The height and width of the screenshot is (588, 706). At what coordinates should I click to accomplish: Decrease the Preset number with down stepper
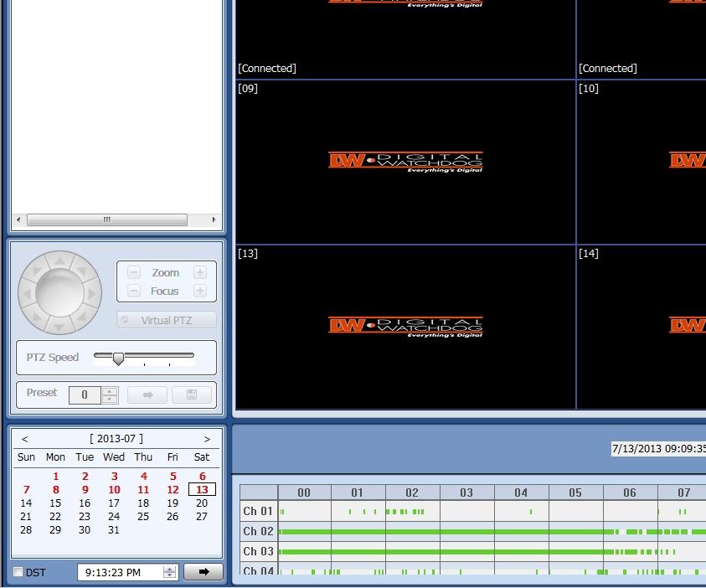click(x=110, y=400)
